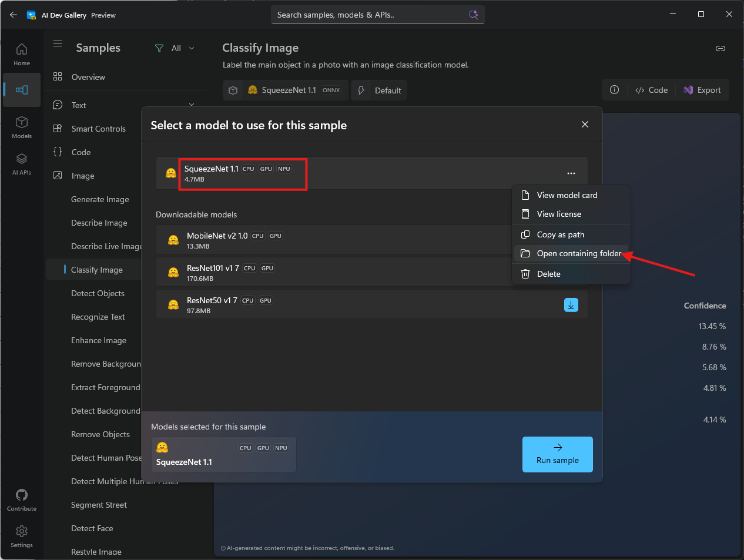The image size is (744, 560).
Task: Select Delete from context menu
Action: pyautogui.click(x=571, y=274)
